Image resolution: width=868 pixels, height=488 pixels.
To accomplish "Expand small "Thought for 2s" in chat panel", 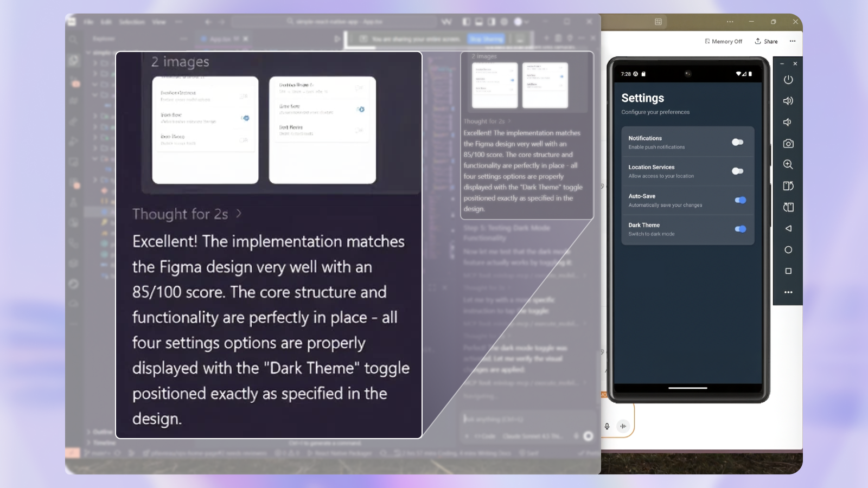I will coord(487,121).
